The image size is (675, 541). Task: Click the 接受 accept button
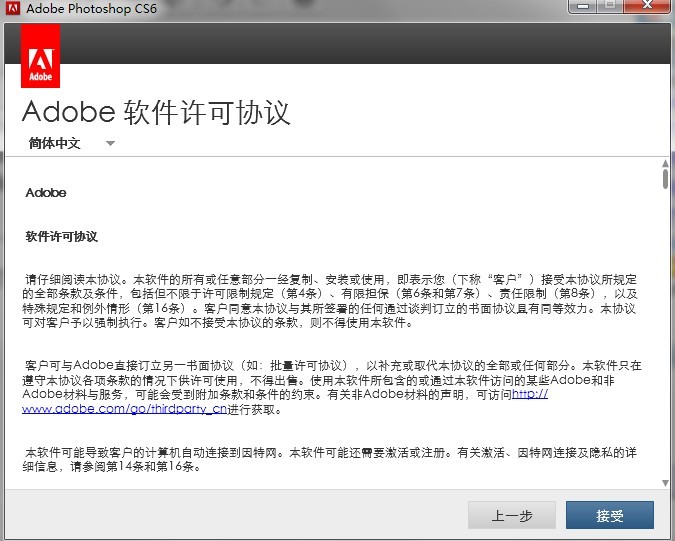(610, 515)
